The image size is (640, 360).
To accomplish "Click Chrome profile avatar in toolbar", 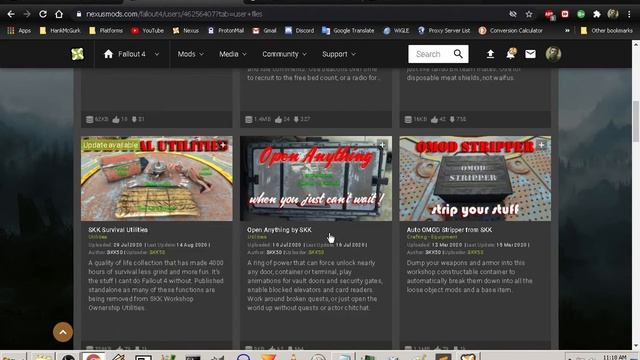I will tap(613, 14).
